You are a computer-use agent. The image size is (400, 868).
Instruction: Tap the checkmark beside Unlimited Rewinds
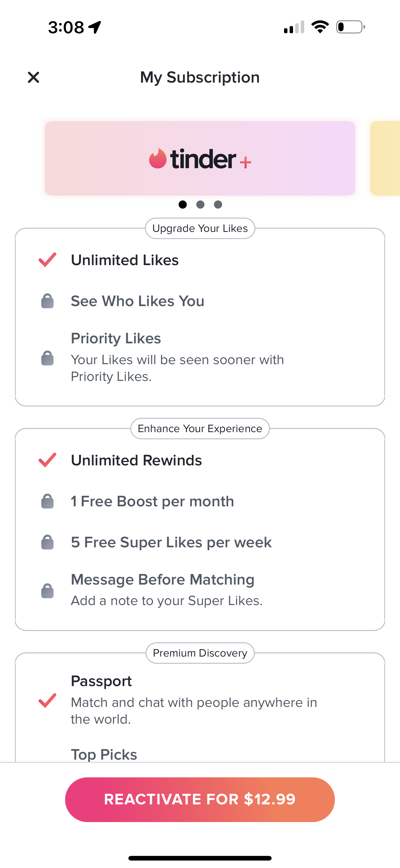[47, 460]
